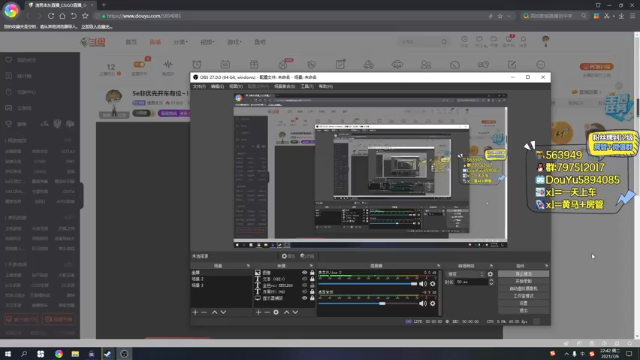Click Filters button above scenes panel

click(x=307, y=256)
